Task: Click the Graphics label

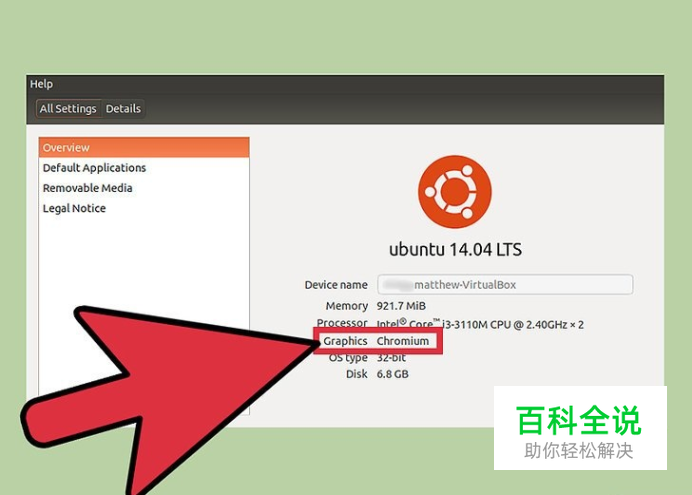Action: click(x=345, y=341)
